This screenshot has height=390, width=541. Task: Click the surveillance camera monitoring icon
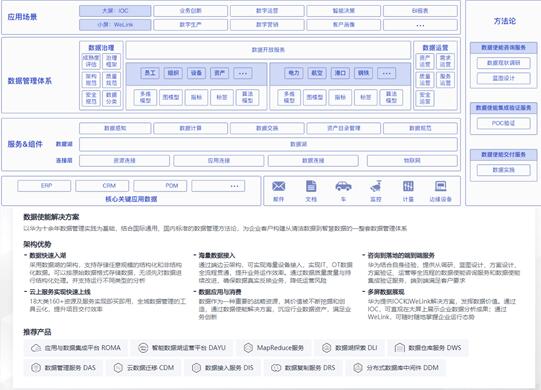[x=376, y=186]
